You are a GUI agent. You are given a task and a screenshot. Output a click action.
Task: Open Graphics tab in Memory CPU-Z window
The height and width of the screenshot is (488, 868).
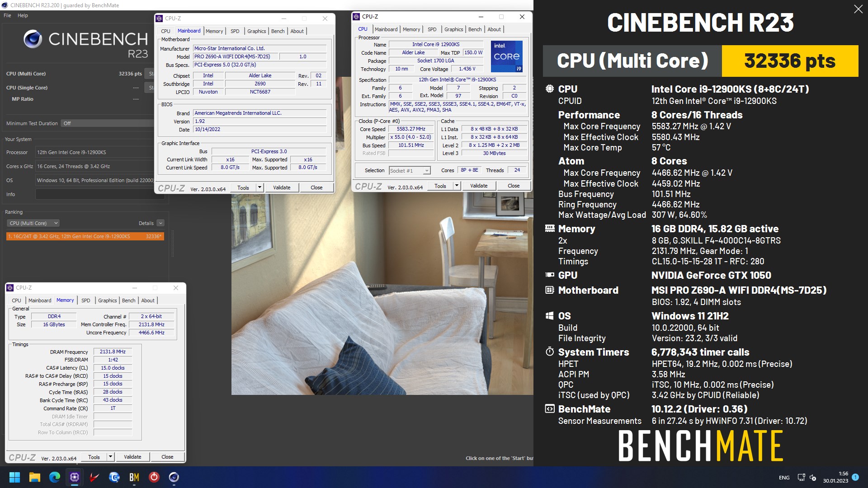click(x=107, y=300)
